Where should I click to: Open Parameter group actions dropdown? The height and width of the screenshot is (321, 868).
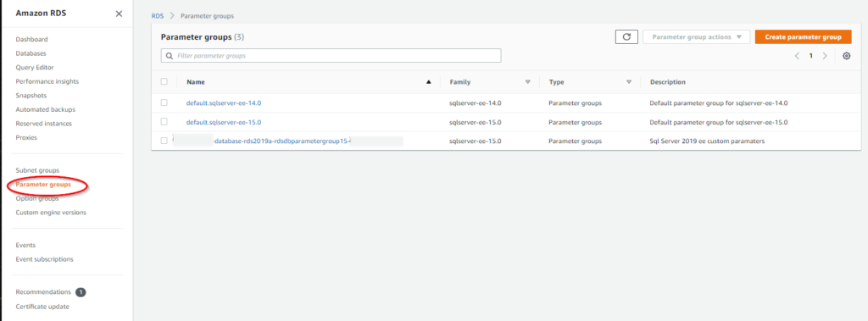coord(697,37)
